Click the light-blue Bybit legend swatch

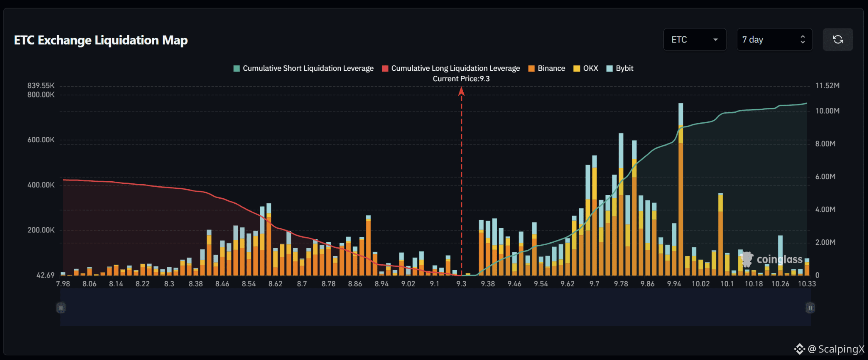[610, 69]
